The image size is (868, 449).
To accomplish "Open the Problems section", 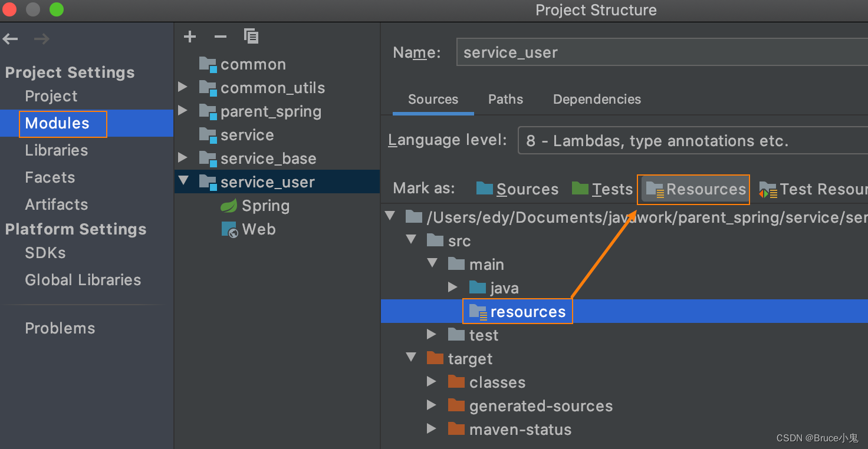I will point(60,328).
